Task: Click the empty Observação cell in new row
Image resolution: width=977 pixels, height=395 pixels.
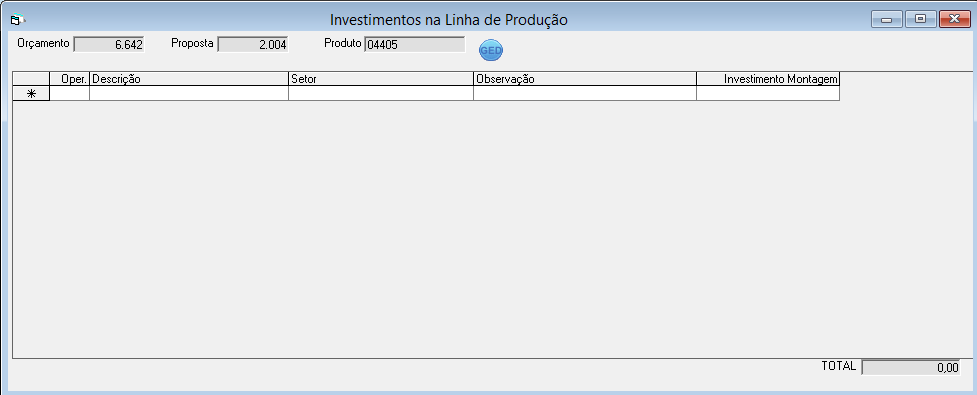Action: pos(584,93)
